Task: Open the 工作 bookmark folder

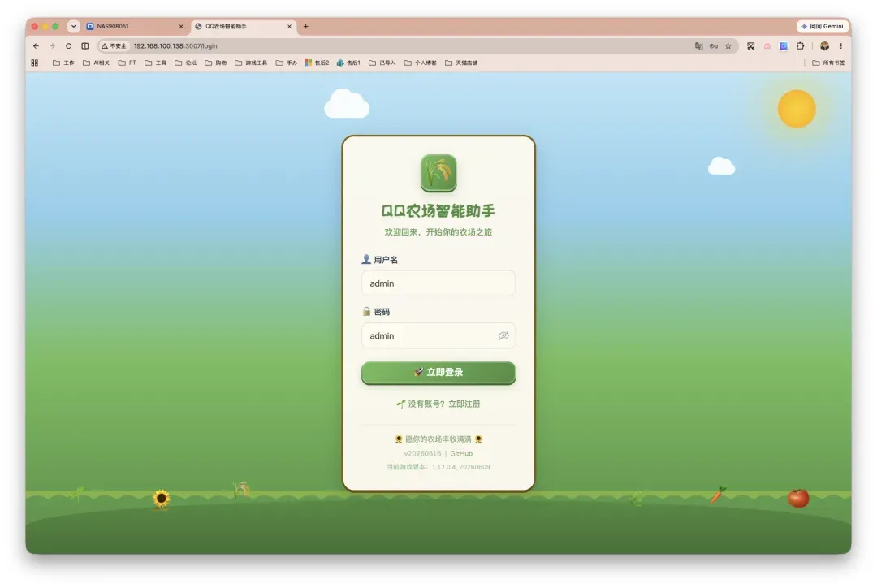Action: (63, 63)
